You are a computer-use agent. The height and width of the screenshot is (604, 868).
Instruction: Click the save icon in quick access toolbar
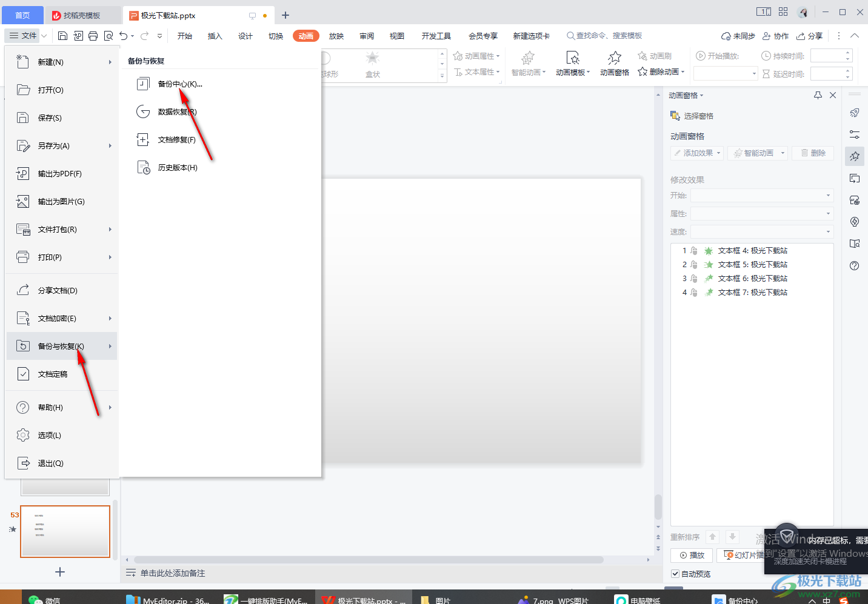click(x=62, y=36)
